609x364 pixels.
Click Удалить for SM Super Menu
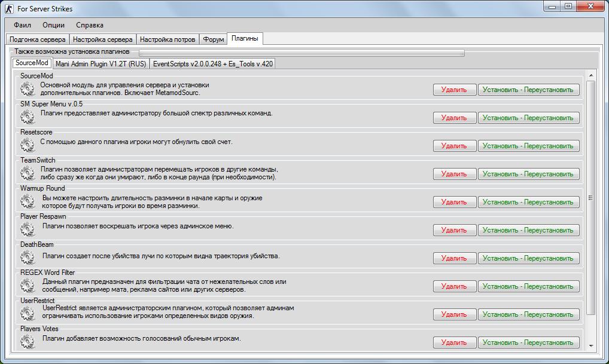pyautogui.click(x=455, y=118)
